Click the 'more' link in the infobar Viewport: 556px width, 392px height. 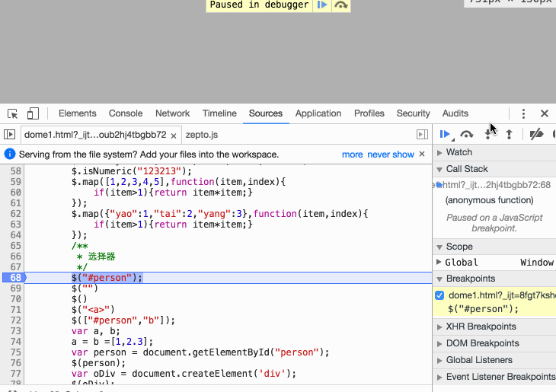pos(352,155)
